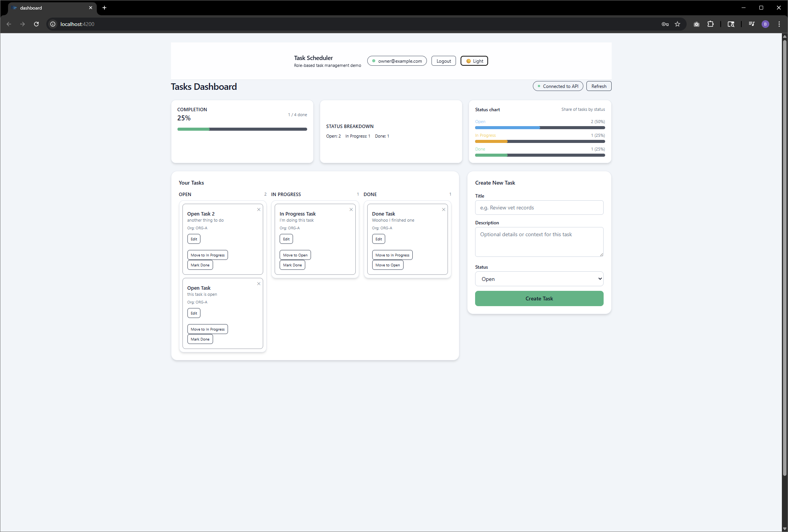Open the Chrome menu with three dots
Viewport: 788px width, 532px height.
(779, 24)
